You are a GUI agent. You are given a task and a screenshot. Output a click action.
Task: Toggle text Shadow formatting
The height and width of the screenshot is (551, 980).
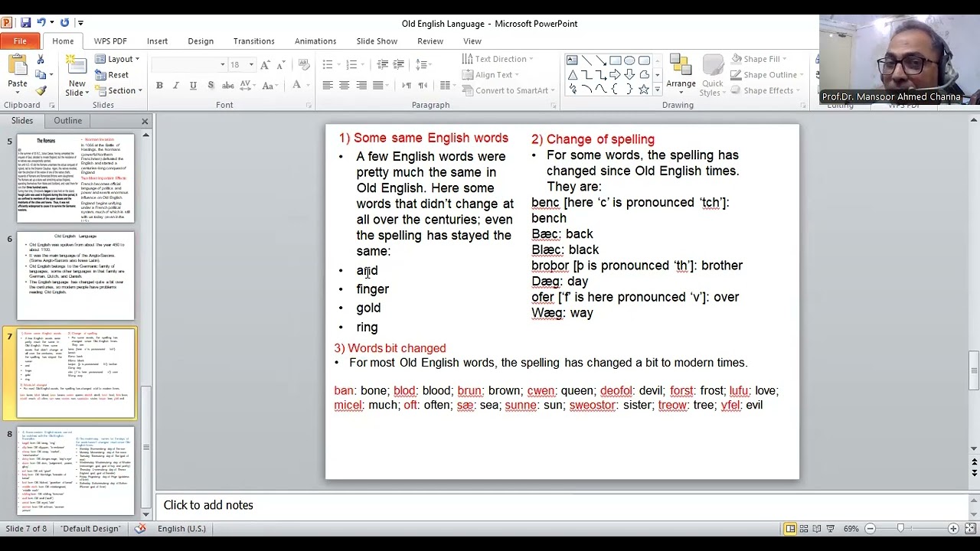(x=210, y=86)
